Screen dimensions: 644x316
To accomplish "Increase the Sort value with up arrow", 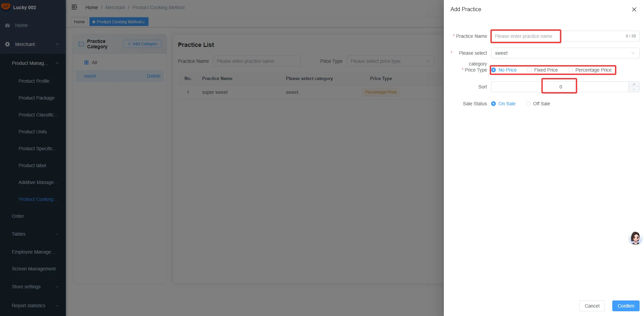I will [634, 84].
